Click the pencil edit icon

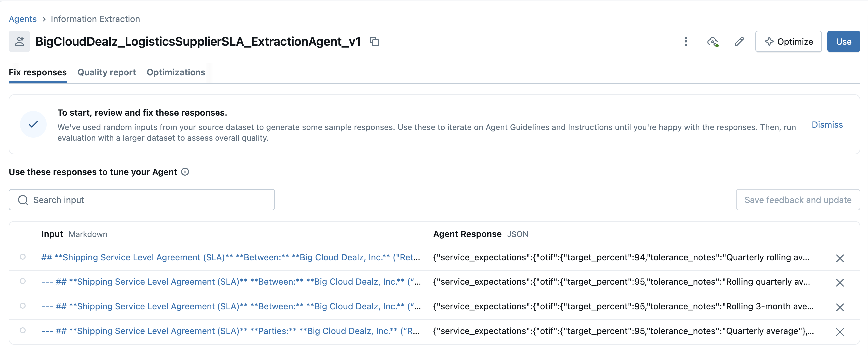tap(739, 41)
